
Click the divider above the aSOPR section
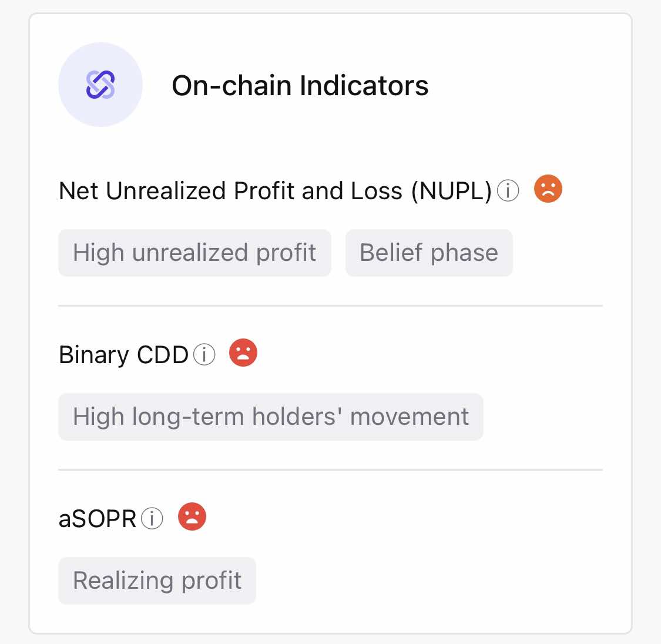tap(330, 469)
